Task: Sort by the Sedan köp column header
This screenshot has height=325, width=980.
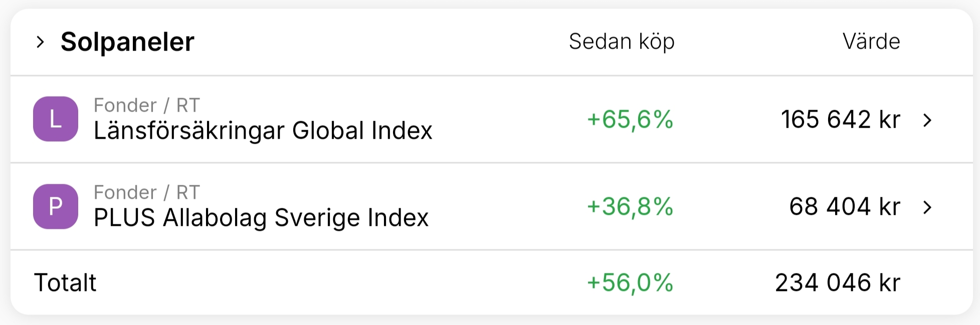Action: click(622, 42)
